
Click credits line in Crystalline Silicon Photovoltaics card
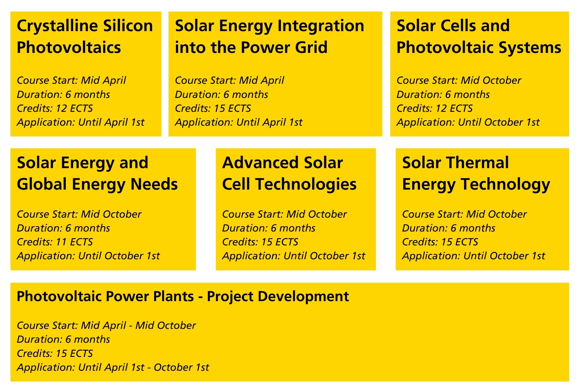click(x=55, y=108)
